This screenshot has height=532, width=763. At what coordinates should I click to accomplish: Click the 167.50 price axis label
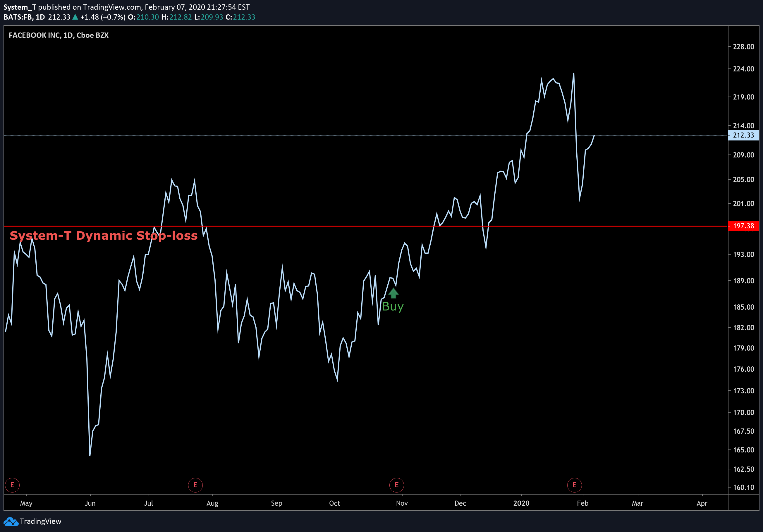744,431
